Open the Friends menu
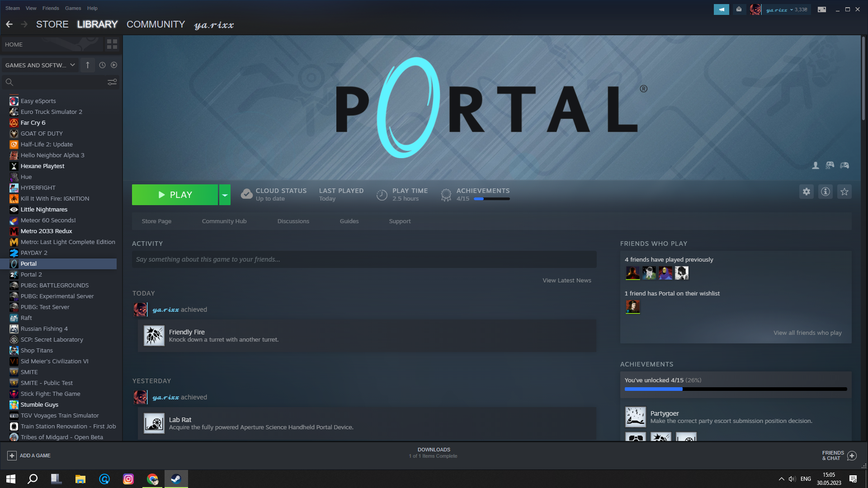The width and height of the screenshot is (868, 488). pos(51,8)
